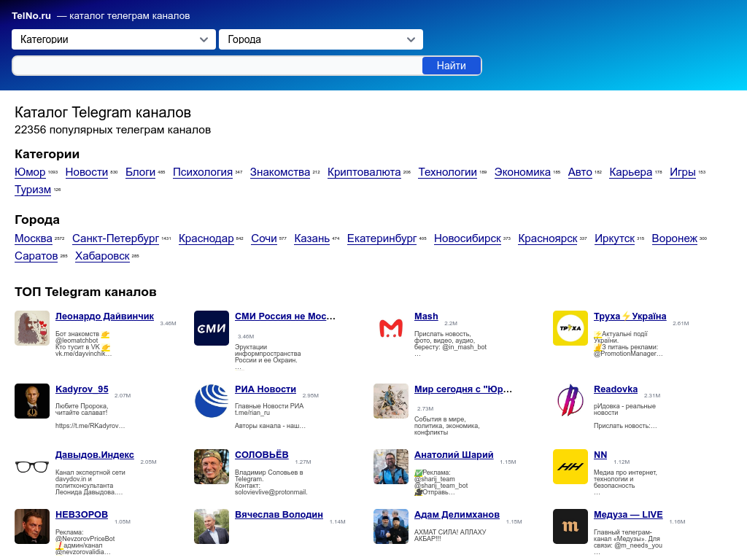Open the СМИ Россия не Мос… title
Viewport: 747px width, 560px height.
285,316
